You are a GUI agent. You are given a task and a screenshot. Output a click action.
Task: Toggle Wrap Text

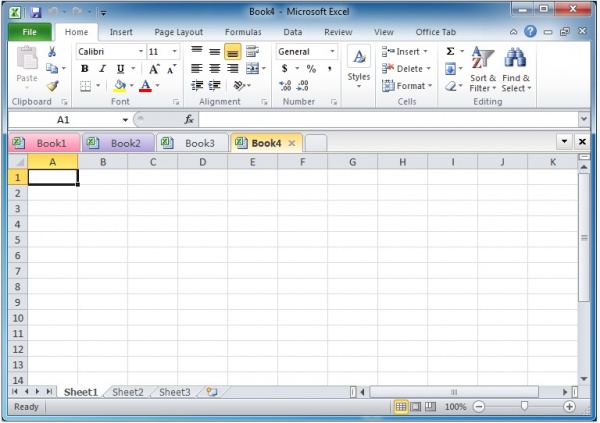coord(252,51)
